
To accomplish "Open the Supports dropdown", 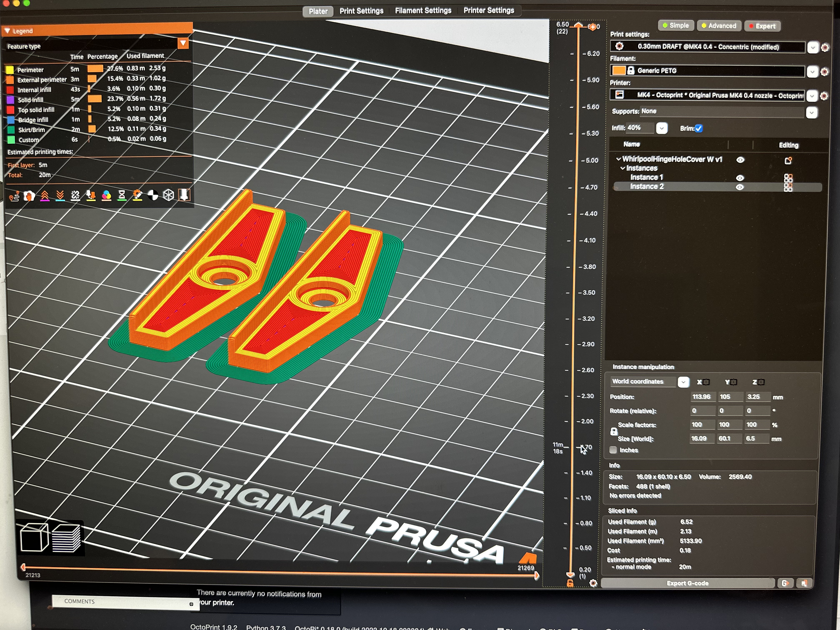I will [x=811, y=112].
